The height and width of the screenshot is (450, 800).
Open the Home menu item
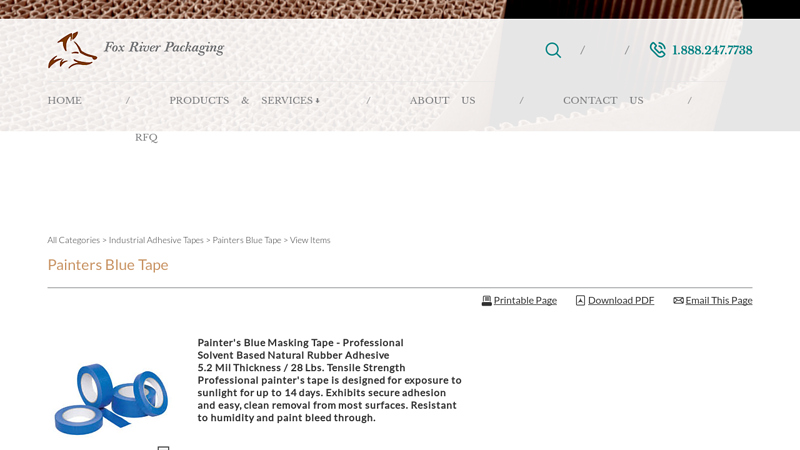pos(65,100)
